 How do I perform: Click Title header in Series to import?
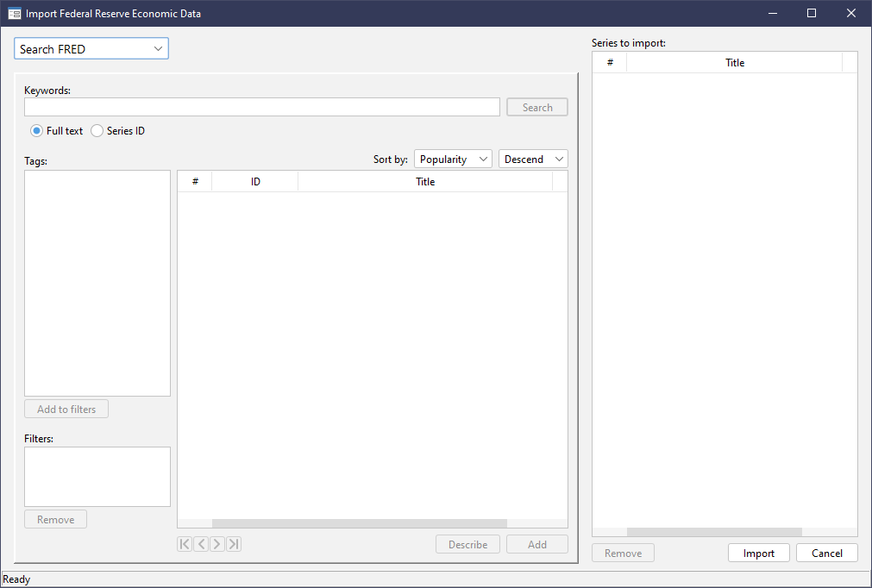click(x=735, y=63)
